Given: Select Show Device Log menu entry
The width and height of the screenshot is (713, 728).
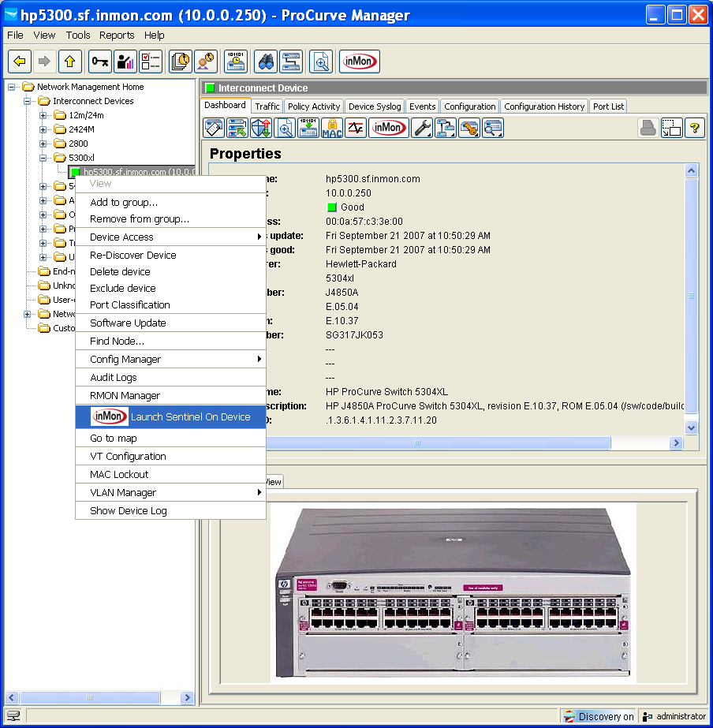Looking at the screenshot, I should click(170, 511).
